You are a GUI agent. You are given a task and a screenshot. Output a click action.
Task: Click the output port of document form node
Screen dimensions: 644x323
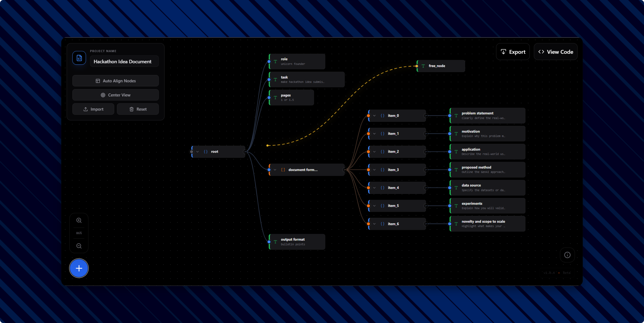(x=345, y=170)
